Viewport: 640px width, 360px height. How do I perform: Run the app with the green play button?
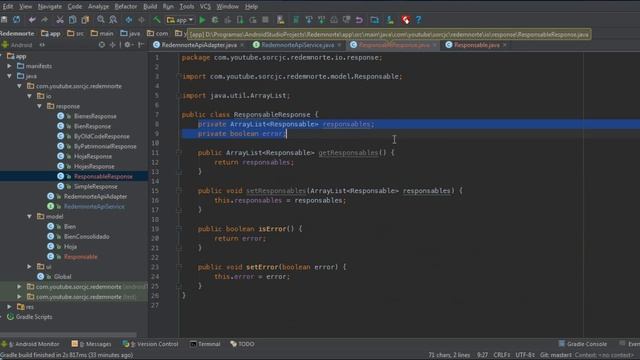point(202,20)
